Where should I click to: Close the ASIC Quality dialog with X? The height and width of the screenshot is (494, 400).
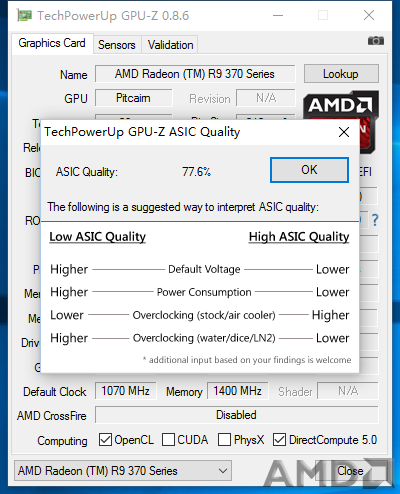pos(344,132)
